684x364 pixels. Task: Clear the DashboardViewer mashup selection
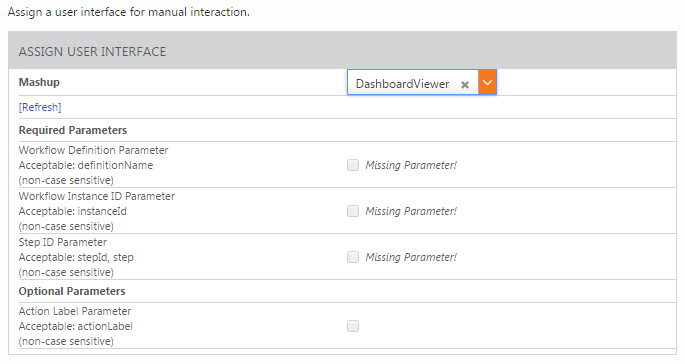[465, 84]
